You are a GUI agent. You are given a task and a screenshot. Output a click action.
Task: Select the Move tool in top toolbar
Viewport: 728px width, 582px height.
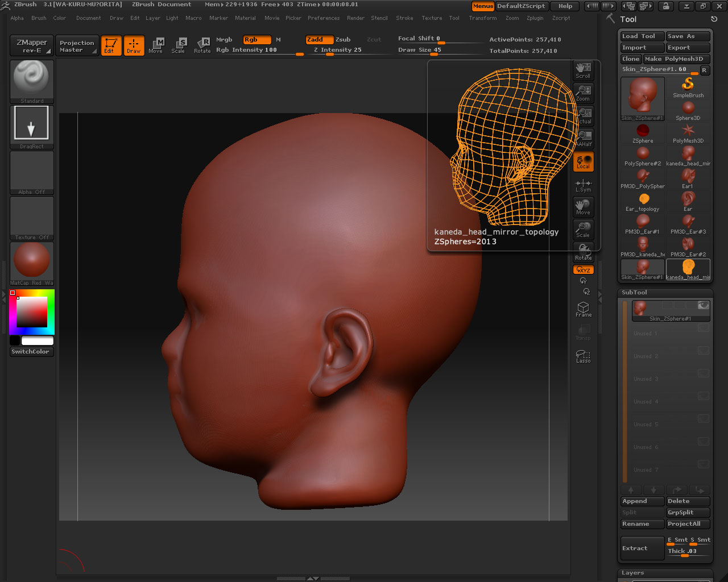tap(155, 45)
